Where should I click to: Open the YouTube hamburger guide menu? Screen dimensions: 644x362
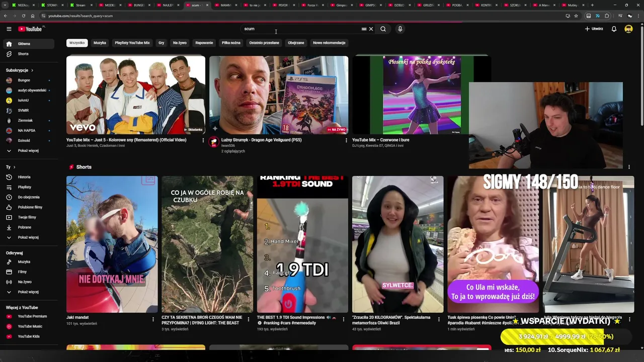[x=9, y=29]
